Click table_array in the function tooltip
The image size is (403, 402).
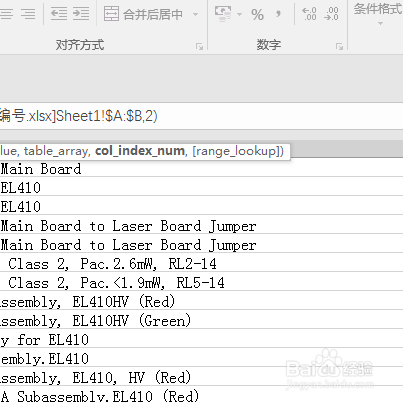56,151
